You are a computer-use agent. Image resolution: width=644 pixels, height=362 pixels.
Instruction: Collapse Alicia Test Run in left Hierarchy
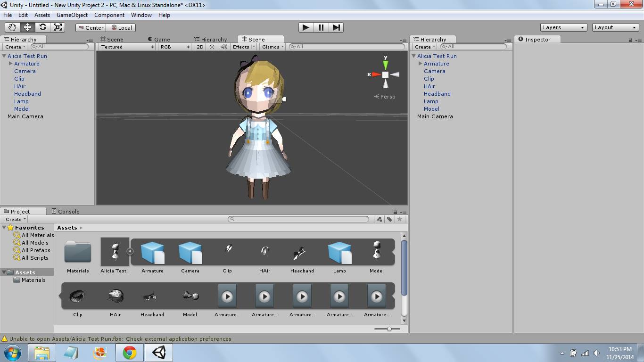pos(4,56)
